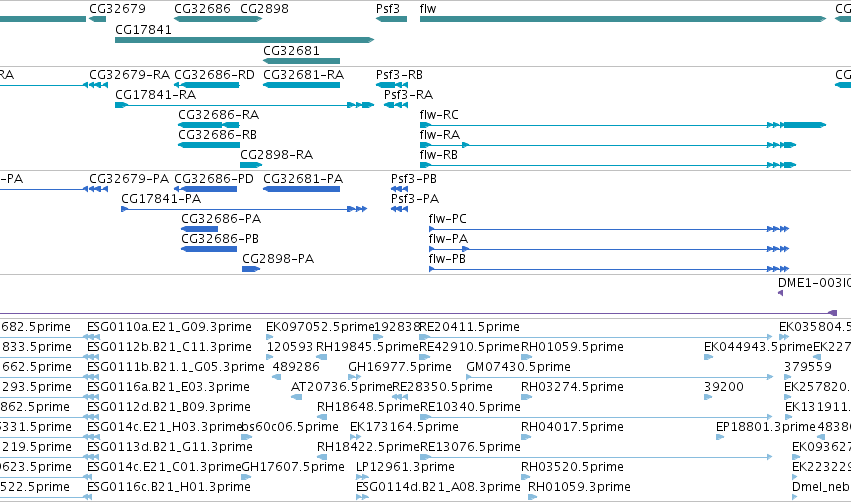851x502 pixels.
Task: Select the 489286 feature label
Action: [x=296, y=367]
